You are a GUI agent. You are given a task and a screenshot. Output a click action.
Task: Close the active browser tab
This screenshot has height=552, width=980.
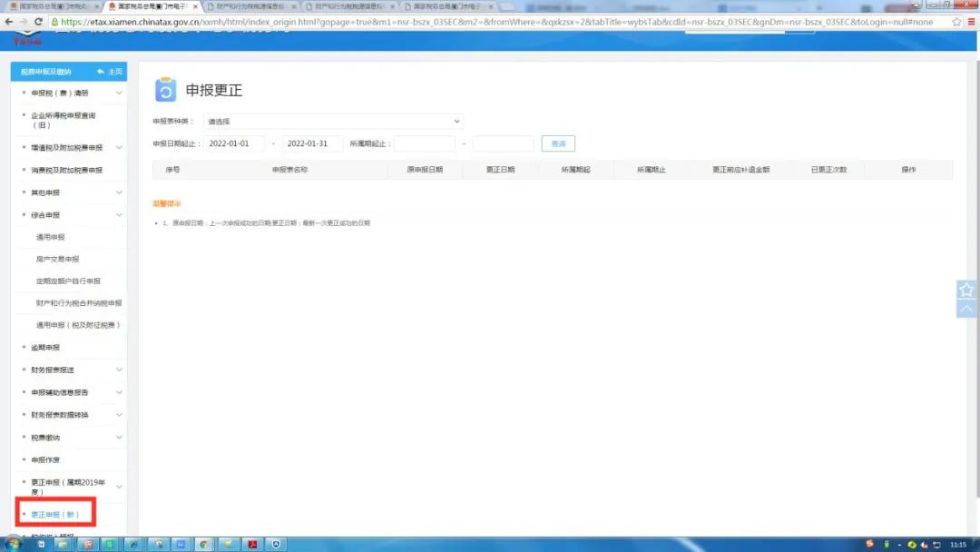(195, 6)
